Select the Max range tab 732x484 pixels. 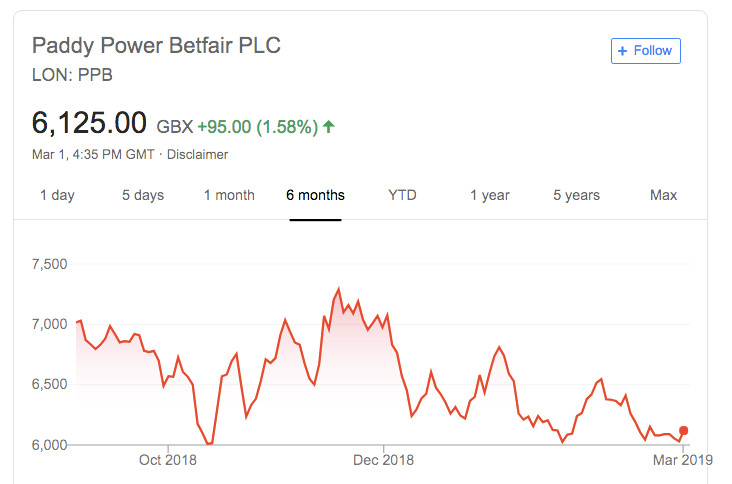click(x=663, y=195)
